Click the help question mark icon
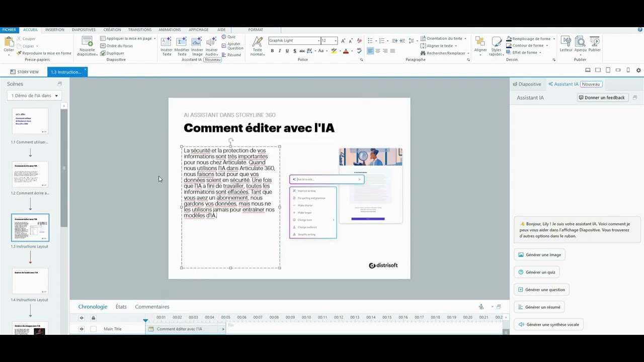The image size is (644, 362). click(639, 30)
